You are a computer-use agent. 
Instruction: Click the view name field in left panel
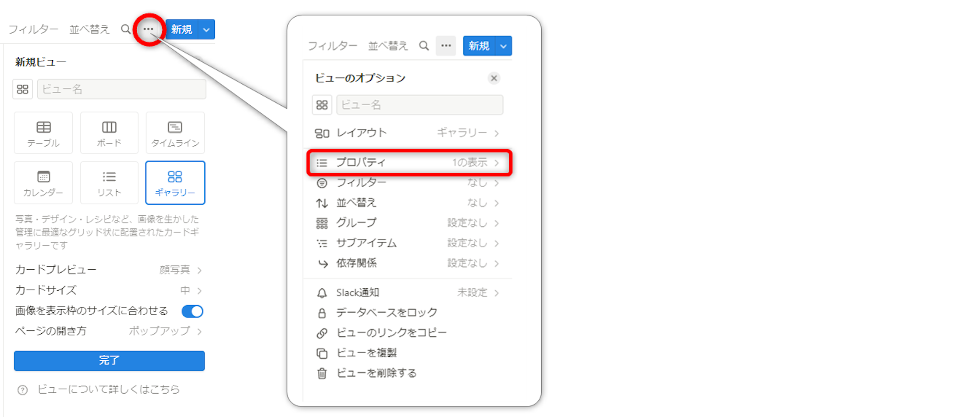[122, 89]
